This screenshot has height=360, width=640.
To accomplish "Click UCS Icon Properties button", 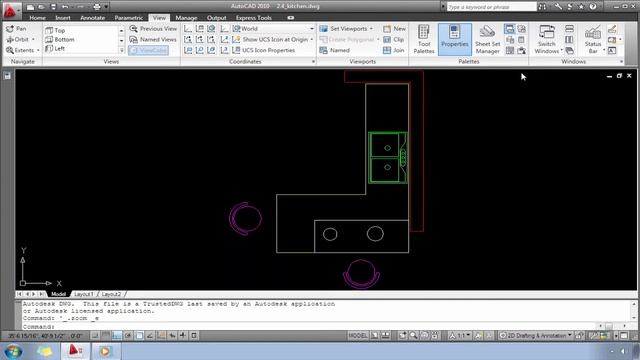I will 264,50.
